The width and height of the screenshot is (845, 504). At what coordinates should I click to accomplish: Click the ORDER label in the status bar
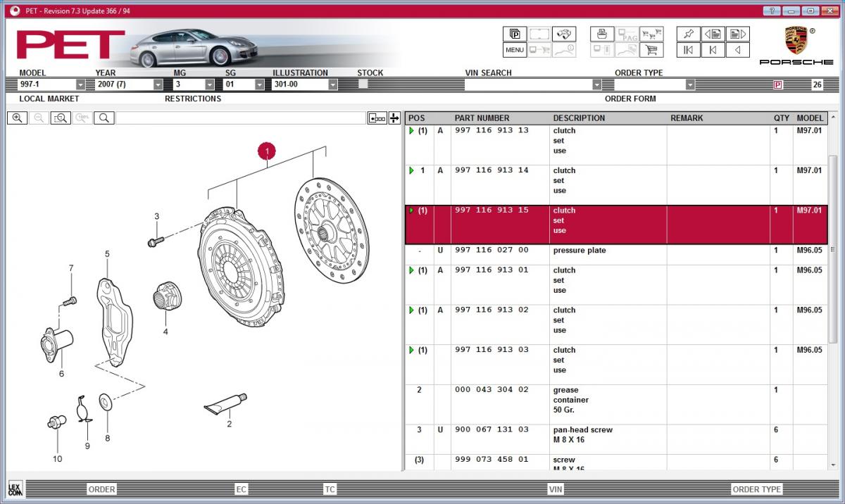[101, 489]
